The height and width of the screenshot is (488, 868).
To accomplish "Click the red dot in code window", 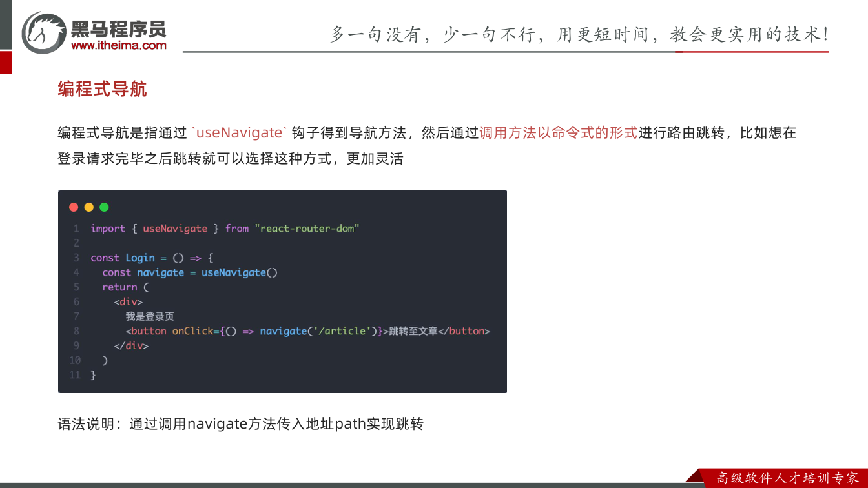I will [74, 207].
